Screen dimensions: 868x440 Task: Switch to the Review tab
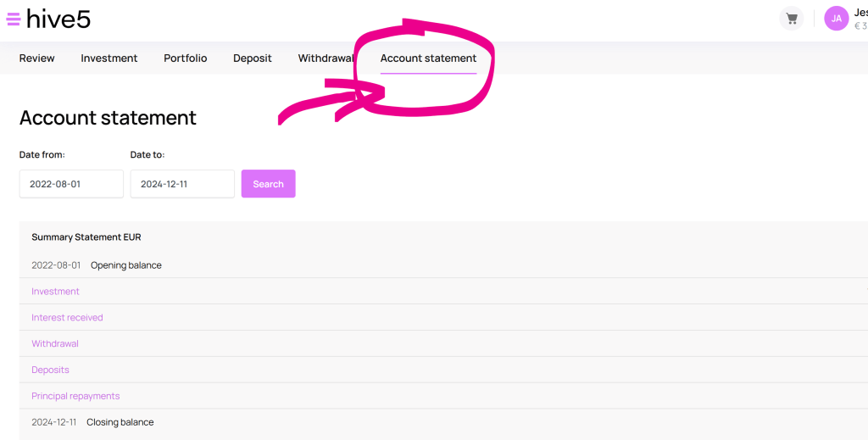[x=37, y=58]
